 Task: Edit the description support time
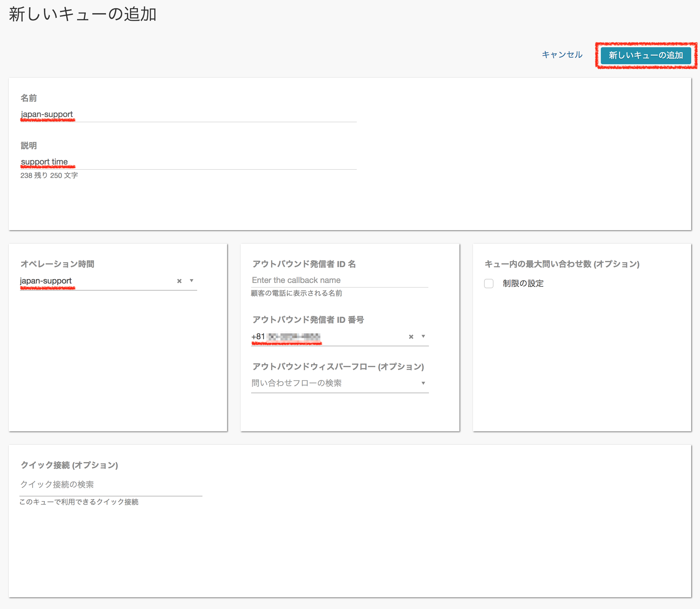(x=44, y=162)
